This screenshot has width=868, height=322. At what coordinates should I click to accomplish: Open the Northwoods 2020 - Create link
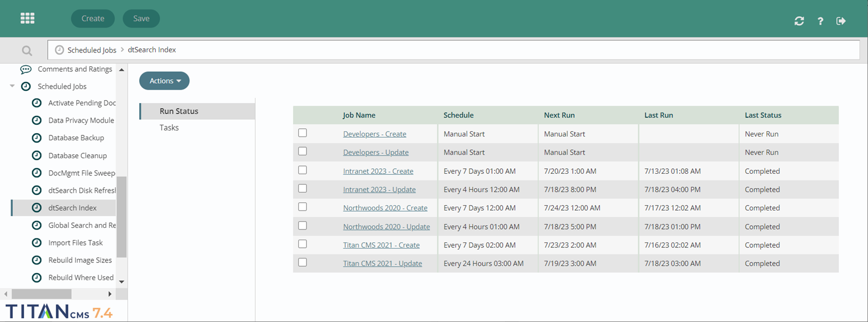[x=386, y=208]
